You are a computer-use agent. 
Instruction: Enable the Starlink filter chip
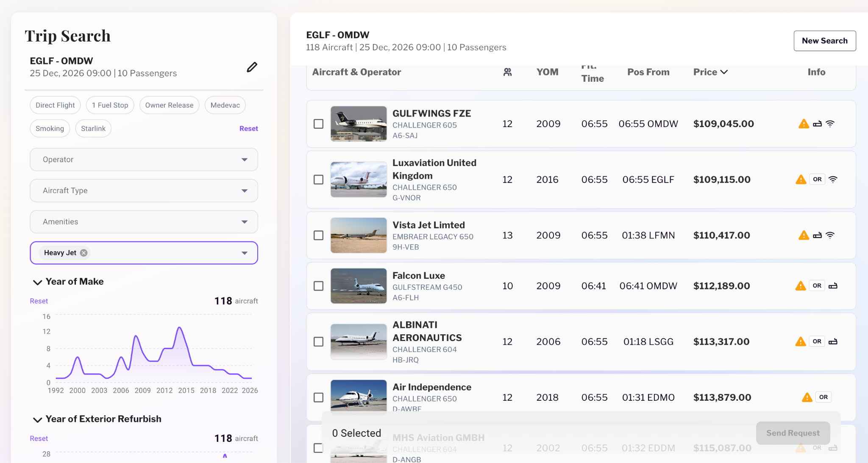(x=93, y=128)
